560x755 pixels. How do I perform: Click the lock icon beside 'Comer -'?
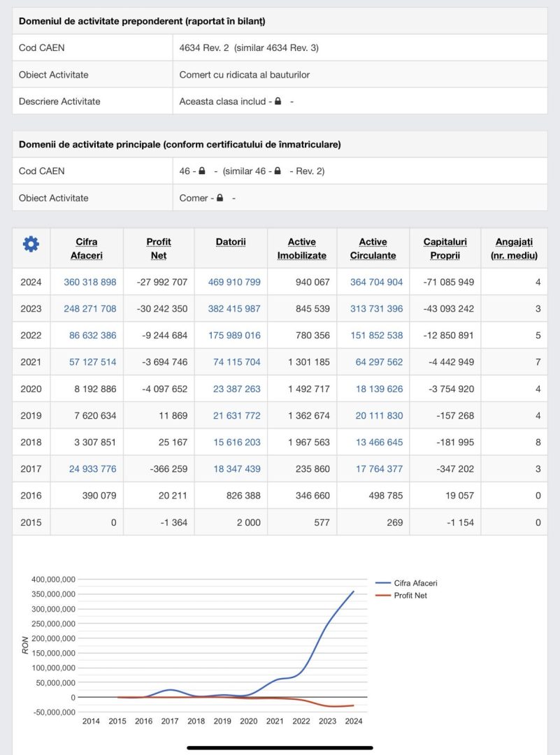pos(220,197)
